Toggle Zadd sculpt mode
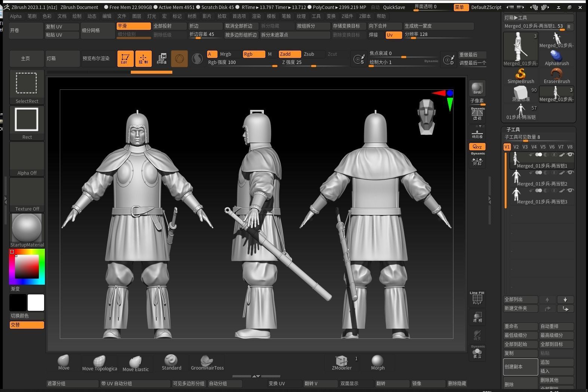The height and width of the screenshot is (392, 588). coord(290,54)
